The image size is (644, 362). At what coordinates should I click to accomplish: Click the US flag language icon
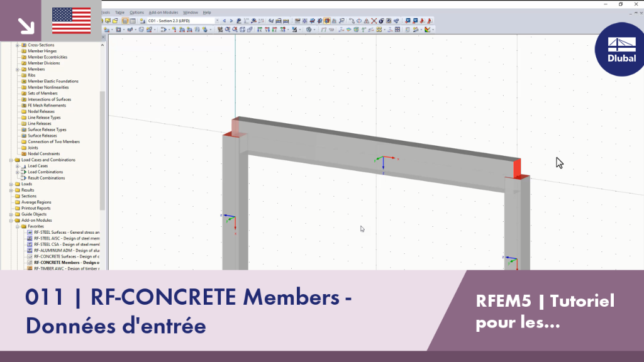click(72, 21)
